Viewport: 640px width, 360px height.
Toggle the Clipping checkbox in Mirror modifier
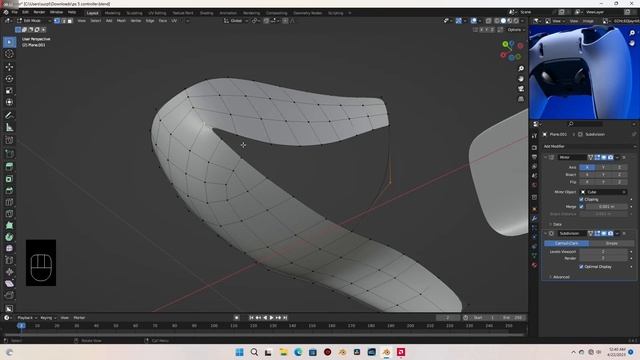581,200
